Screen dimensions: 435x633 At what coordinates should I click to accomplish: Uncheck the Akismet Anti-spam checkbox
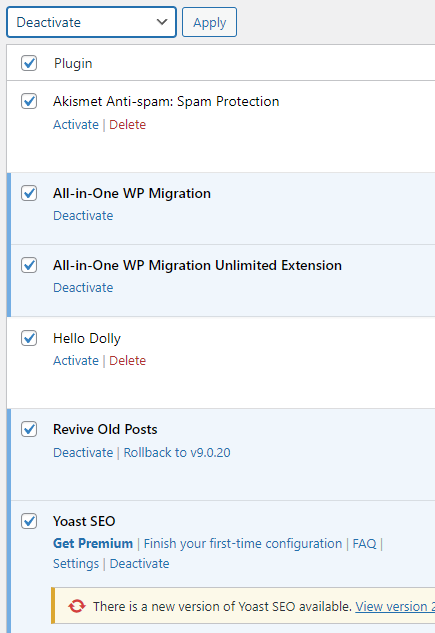[x=29, y=101]
